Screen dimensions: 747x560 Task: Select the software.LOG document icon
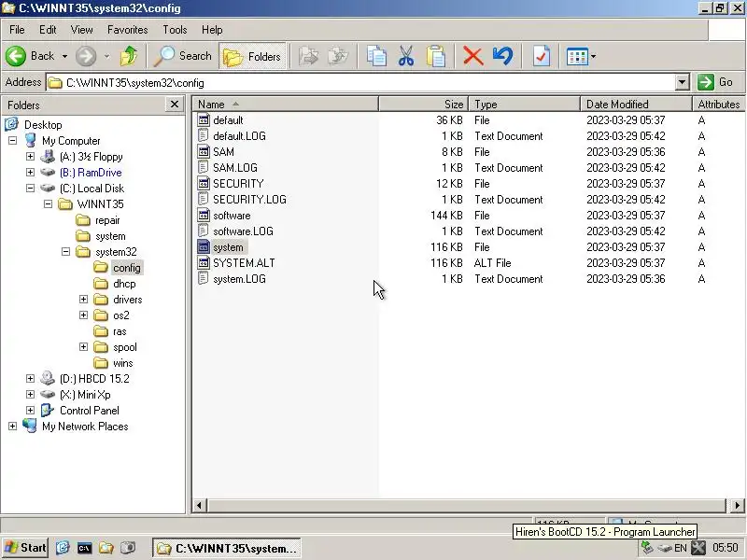[x=204, y=231]
